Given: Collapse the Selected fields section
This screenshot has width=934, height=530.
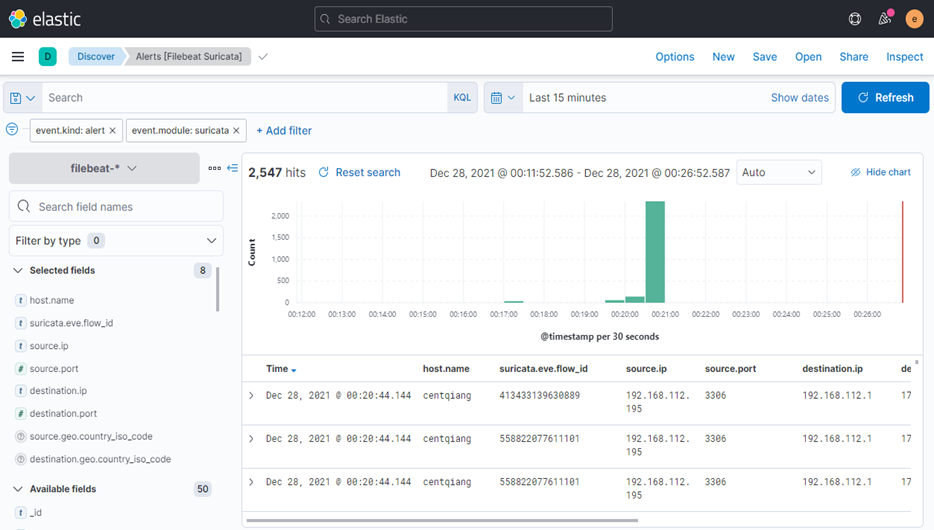Looking at the screenshot, I should (18, 271).
